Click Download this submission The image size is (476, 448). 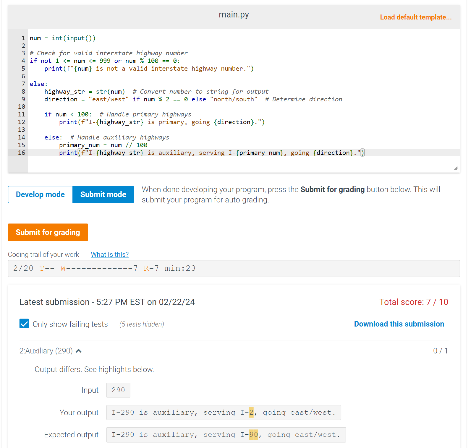pos(399,324)
